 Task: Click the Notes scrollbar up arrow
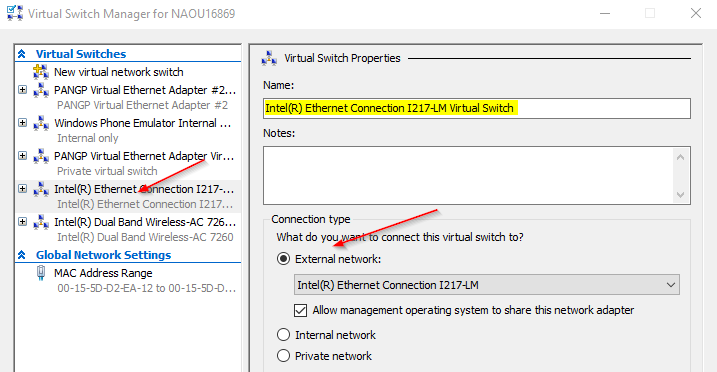point(680,157)
